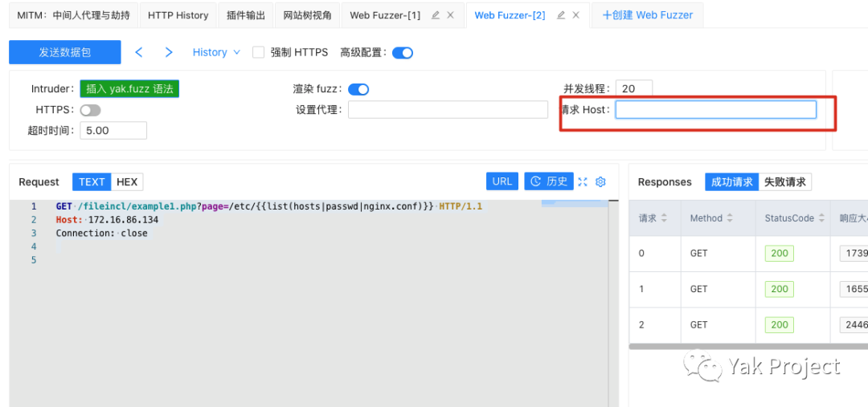
Task: Expand the request editor to fullscreen
Action: click(x=583, y=181)
